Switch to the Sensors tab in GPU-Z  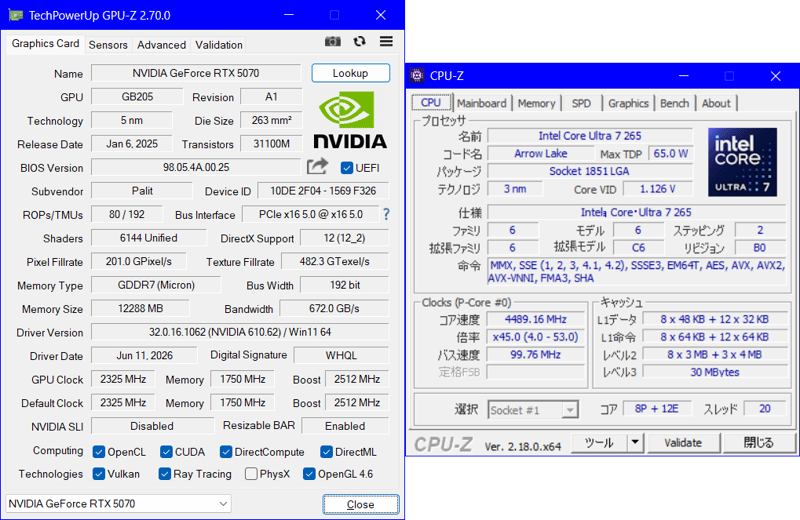point(108,45)
